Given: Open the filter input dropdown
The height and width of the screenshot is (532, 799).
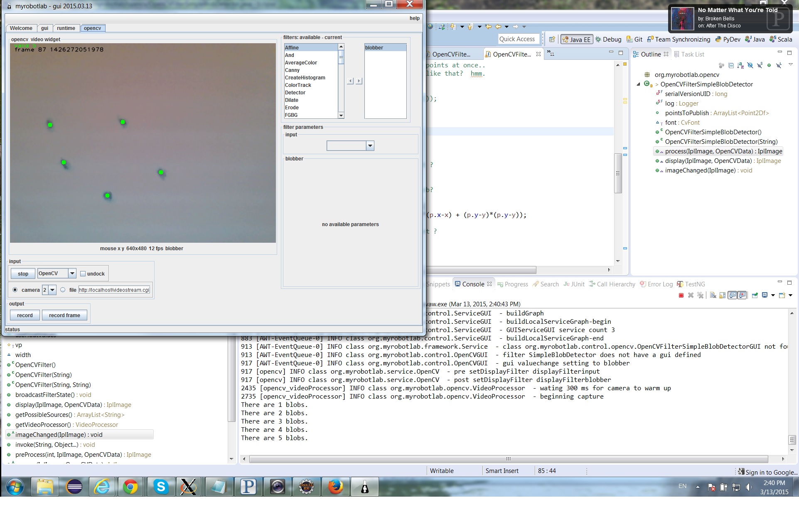Looking at the screenshot, I should [x=370, y=146].
